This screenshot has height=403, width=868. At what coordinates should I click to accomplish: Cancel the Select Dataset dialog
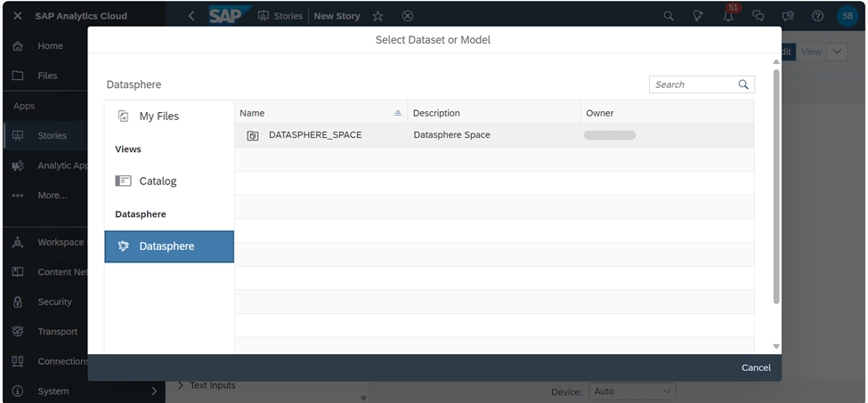pyautogui.click(x=756, y=367)
